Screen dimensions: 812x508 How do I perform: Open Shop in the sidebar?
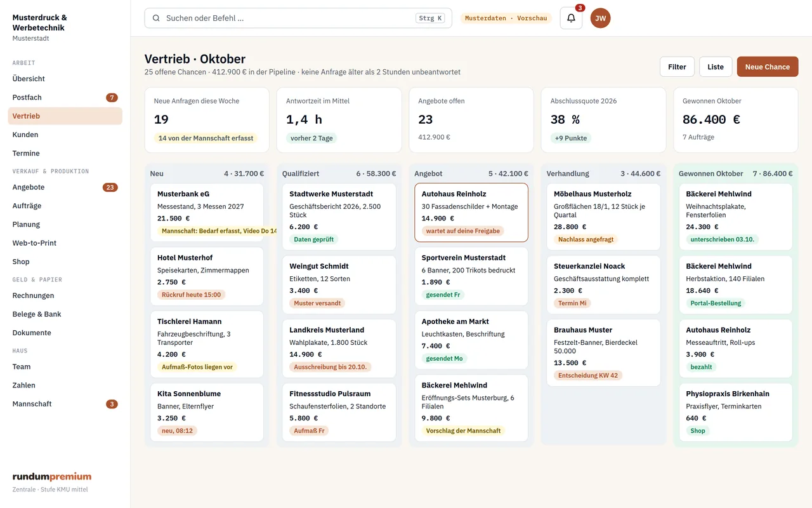[x=65, y=262]
